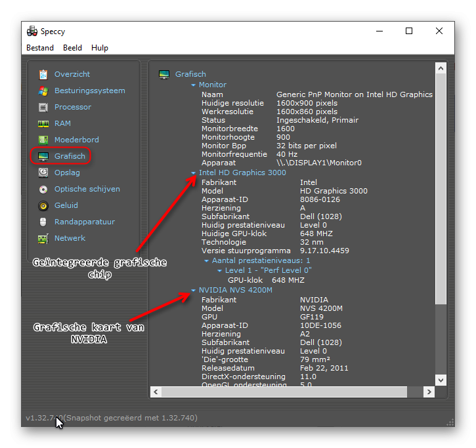Select the Grafisch section in sidebar
Screen dimensions: 476x448
(x=70, y=156)
